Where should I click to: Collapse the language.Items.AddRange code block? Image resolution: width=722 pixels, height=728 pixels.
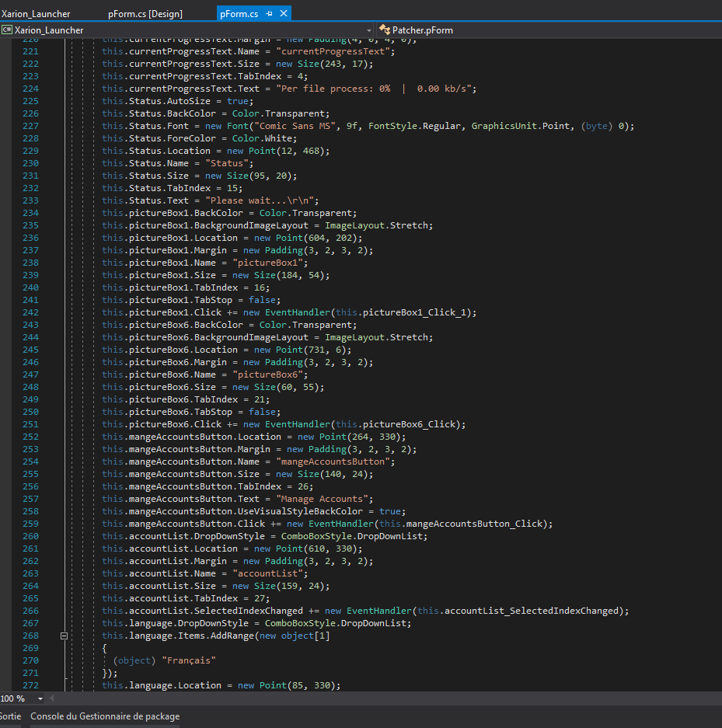coord(65,636)
